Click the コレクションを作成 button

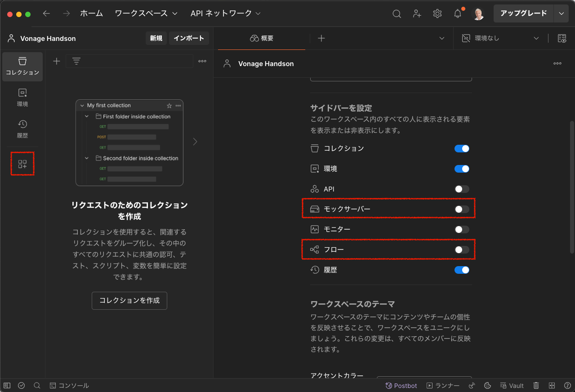pyautogui.click(x=129, y=300)
